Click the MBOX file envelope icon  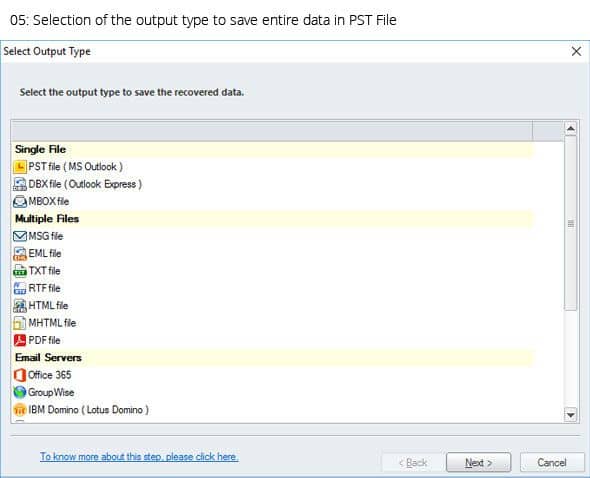tap(20, 202)
